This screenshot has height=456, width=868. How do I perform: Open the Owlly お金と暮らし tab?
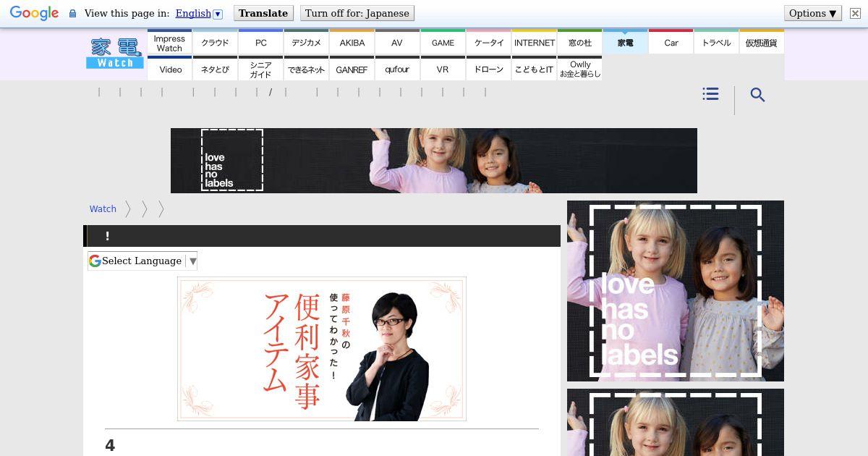579,69
